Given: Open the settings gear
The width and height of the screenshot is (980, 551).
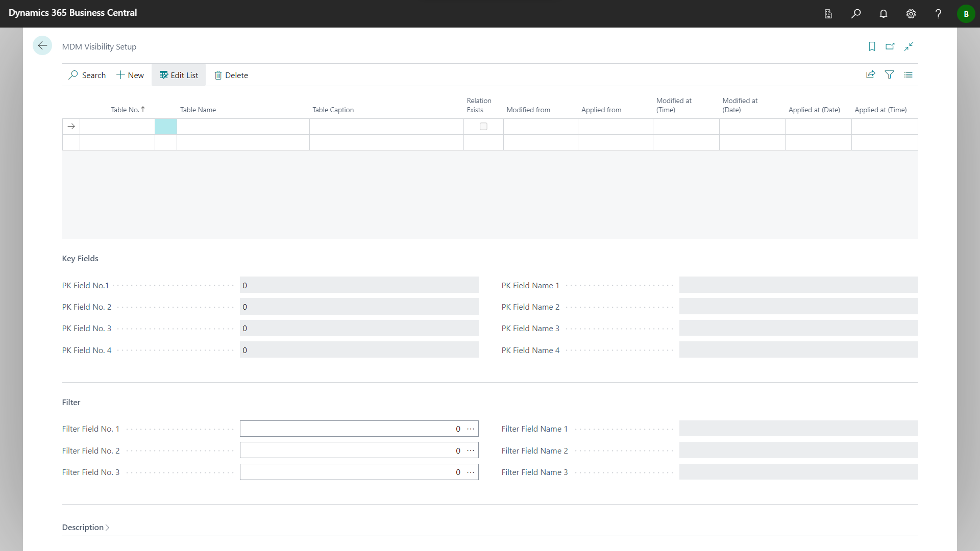Looking at the screenshot, I should pyautogui.click(x=911, y=14).
